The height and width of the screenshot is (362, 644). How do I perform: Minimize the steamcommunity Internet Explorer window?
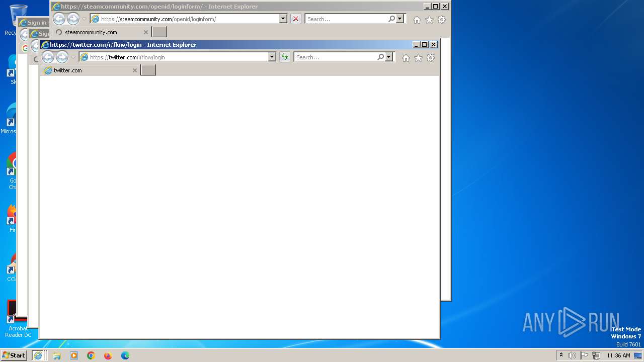427,7
